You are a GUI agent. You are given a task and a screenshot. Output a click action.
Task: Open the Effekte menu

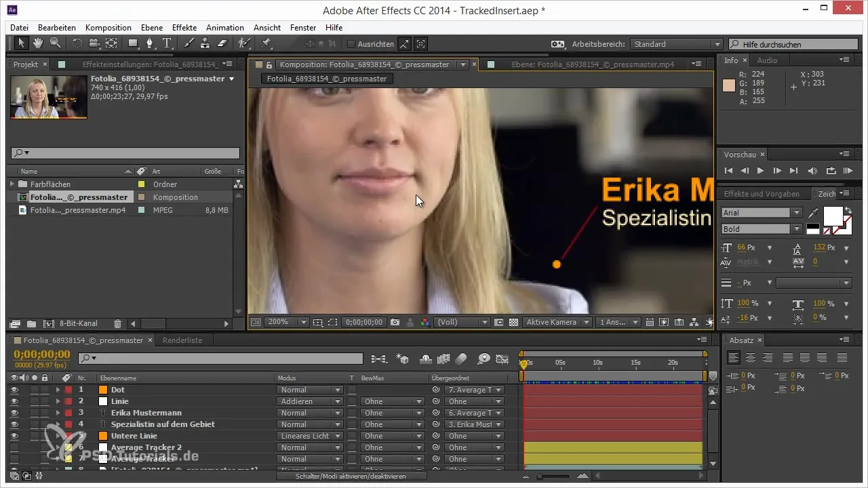[184, 28]
